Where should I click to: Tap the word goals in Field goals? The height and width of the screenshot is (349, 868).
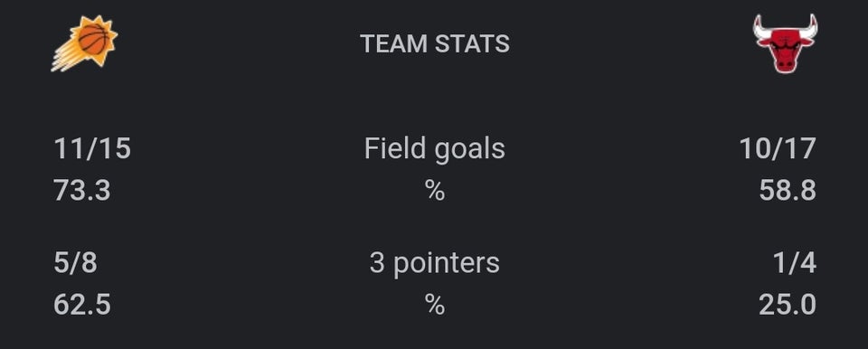click(x=469, y=151)
